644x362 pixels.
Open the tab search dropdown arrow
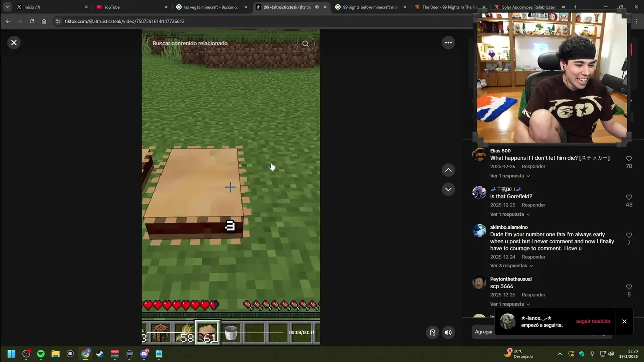coord(7,7)
